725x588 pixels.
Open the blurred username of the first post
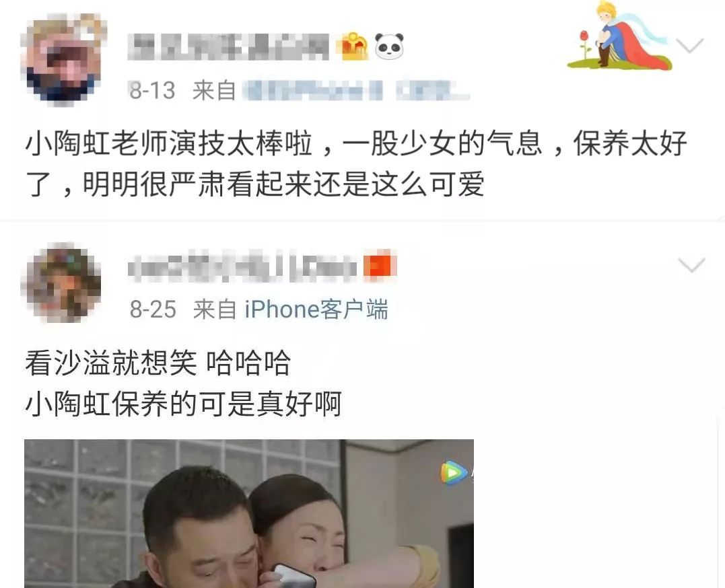point(229,46)
